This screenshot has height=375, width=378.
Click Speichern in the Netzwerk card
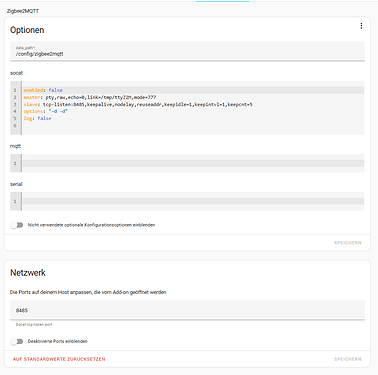click(348, 359)
